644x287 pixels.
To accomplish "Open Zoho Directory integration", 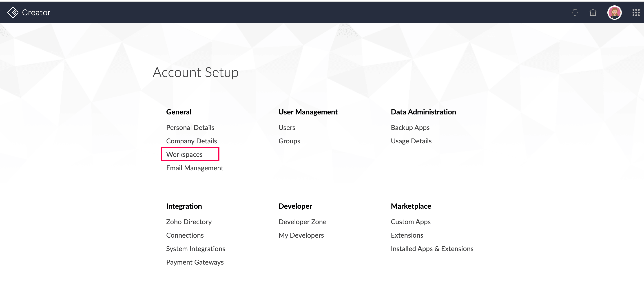I will [x=189, y=221].
